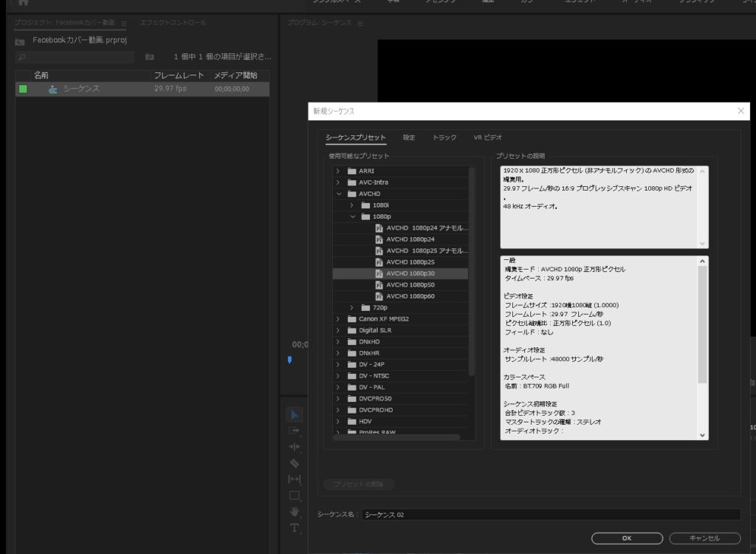This screenshot has height=554, width=756.
Task: Select the Type text tool
Action: click(295, 528)
